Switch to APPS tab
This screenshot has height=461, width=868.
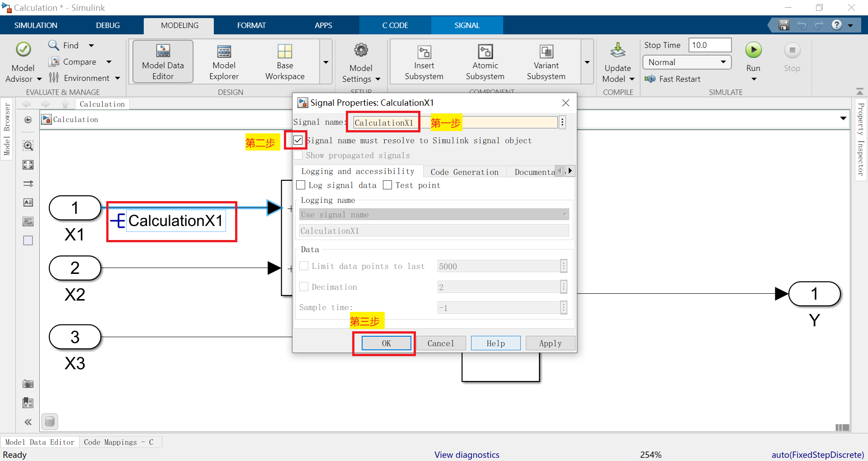(323, 25)
